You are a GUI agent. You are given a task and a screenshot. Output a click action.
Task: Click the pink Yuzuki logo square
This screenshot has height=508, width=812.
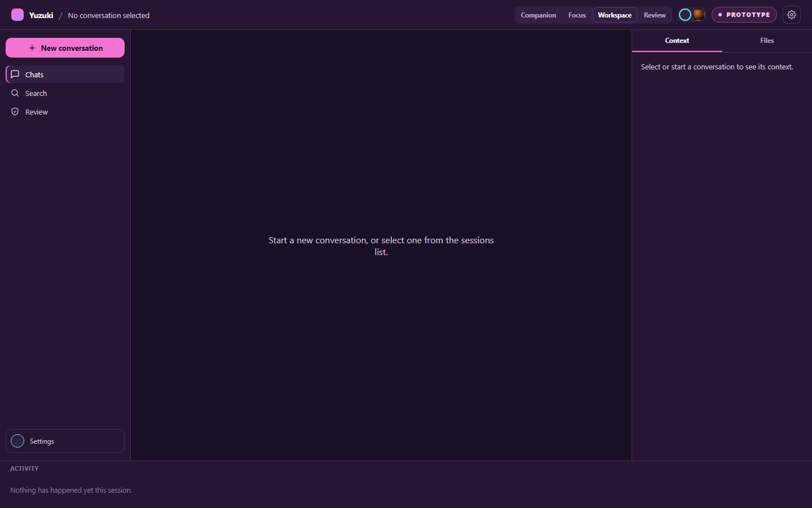click(17, 15)
